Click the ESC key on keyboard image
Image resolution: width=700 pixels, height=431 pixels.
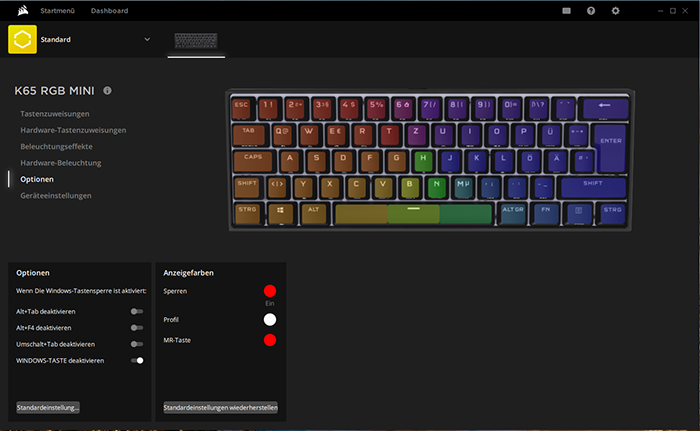[x=242, y=108]
